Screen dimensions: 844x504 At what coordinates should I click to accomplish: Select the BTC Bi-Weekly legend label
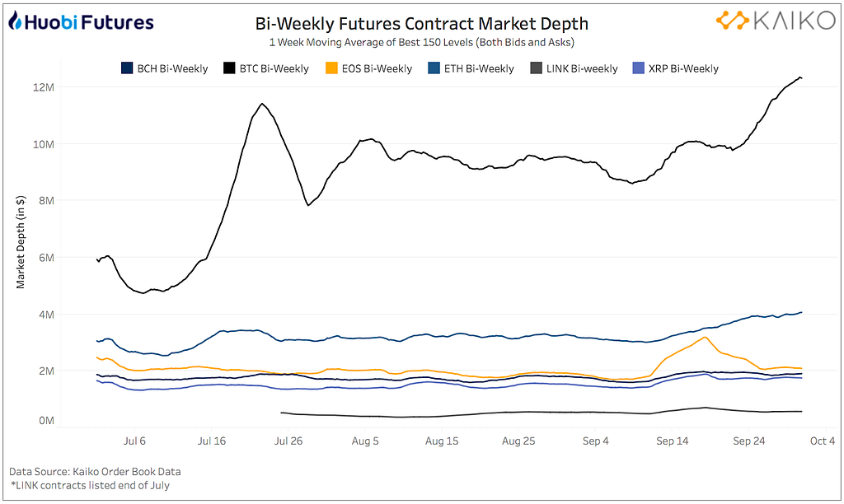click(x=273, y=69)
